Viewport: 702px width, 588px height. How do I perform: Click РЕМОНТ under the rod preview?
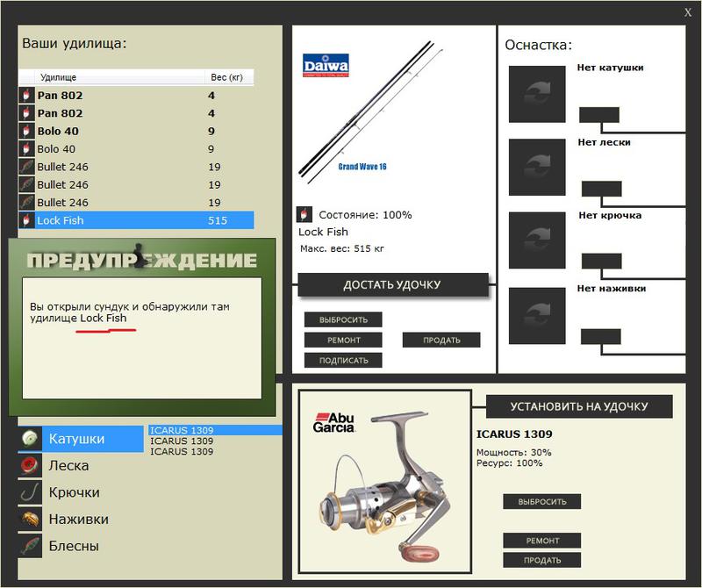click(343, 340)
